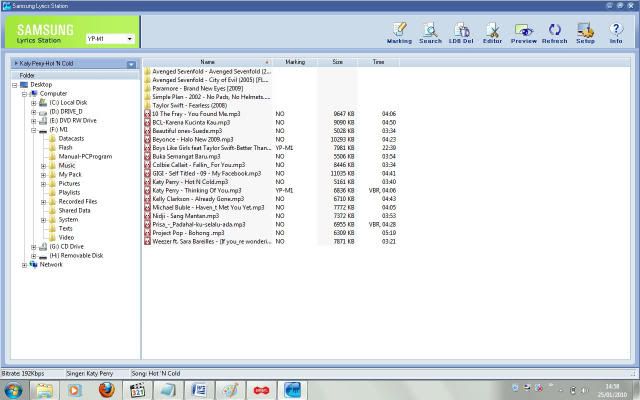The height and width of the screenshot is (400, 640).
Task: Select the Video folder
Action: click(66, 238)
